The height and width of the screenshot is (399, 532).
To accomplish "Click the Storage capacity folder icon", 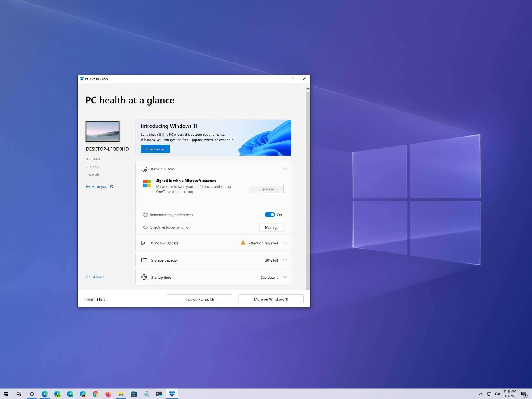I will pyautogui.click(x=144, y=260).
